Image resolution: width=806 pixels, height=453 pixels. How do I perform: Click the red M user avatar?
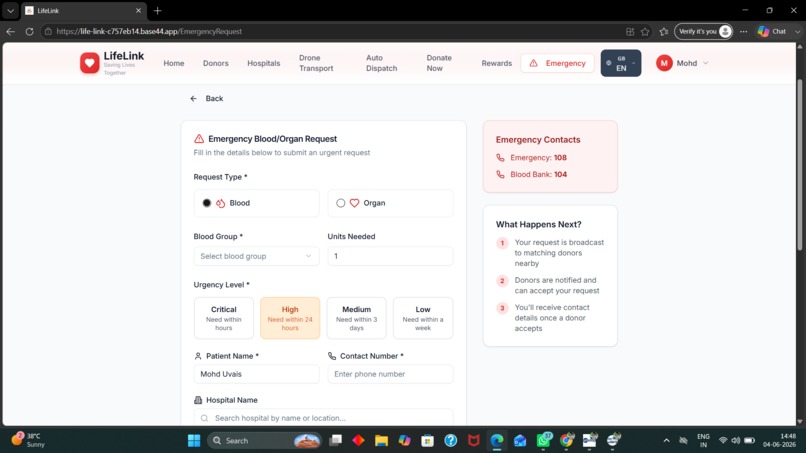664,63
